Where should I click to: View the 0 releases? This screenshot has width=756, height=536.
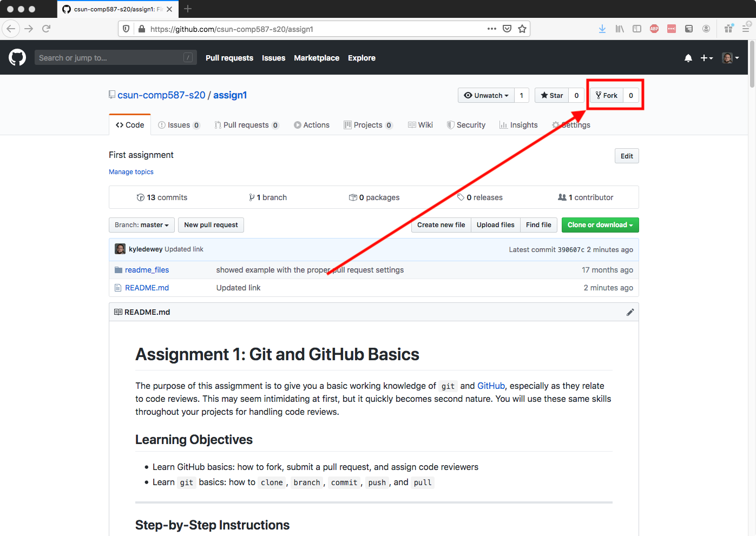(480, 197)
